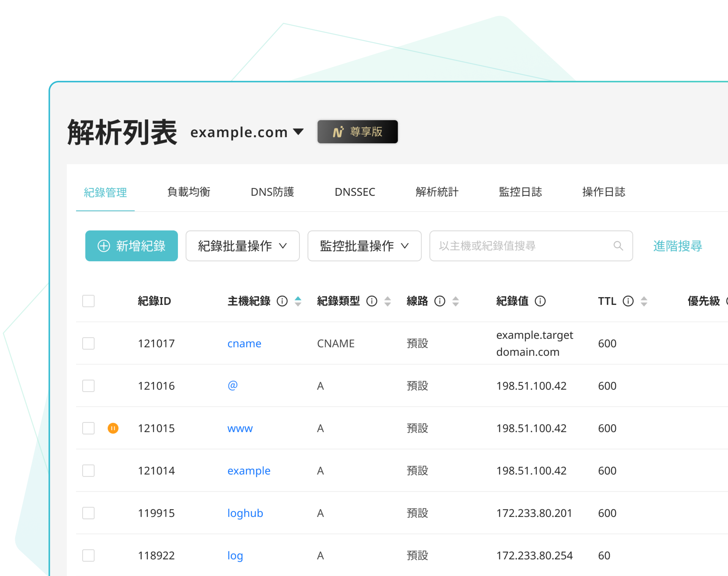
Task: Click info icon next to 紀錄類型 header
Action: click(372, 301)
